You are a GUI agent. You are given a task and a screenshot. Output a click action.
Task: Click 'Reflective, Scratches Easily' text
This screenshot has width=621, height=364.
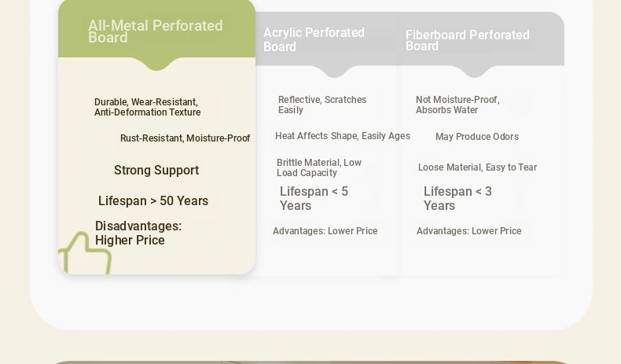tap(322, 105)
